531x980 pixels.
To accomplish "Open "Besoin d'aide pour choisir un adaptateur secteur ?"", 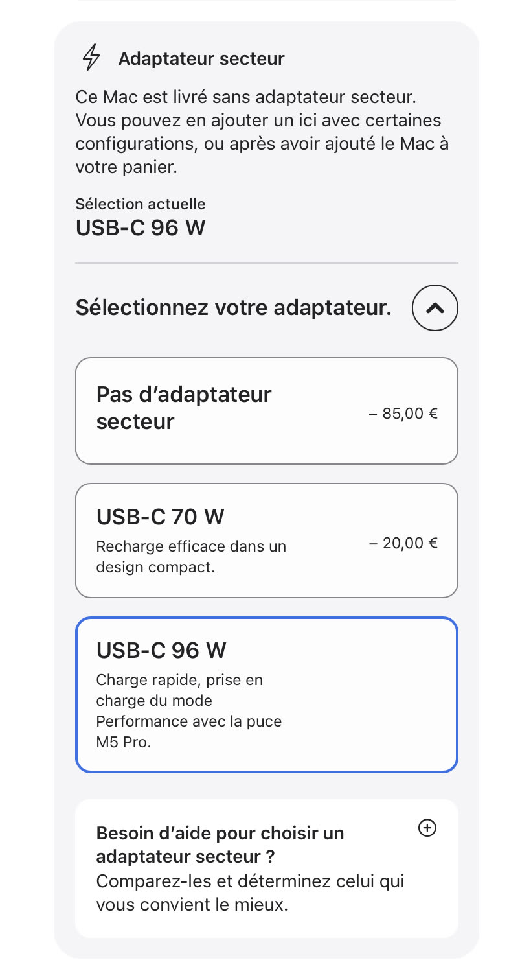I will 220,845.
